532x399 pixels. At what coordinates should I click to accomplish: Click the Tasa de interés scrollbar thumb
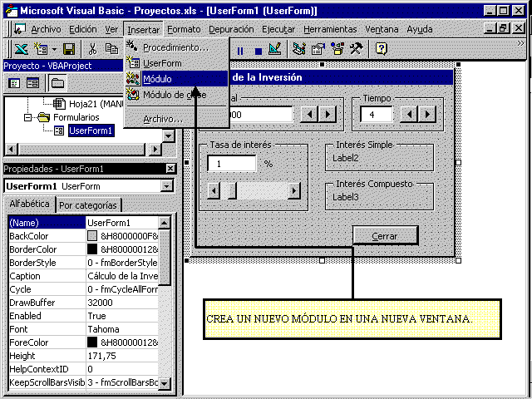click(x=232, y=191)
